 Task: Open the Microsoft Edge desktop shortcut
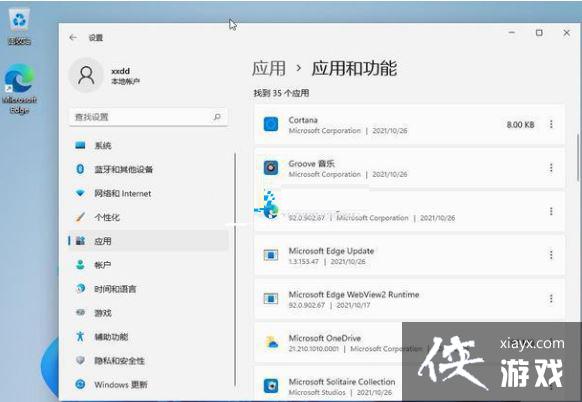(x=19, y=89)
